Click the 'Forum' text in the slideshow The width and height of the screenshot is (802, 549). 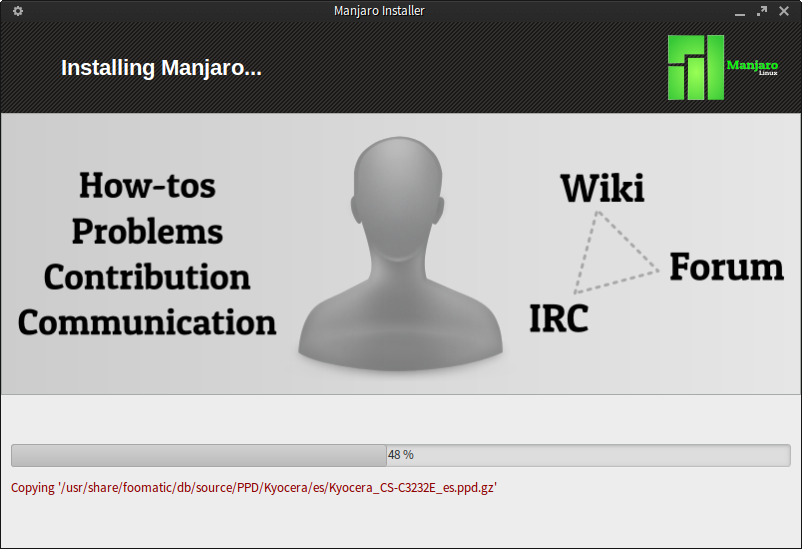pos(726,267)
